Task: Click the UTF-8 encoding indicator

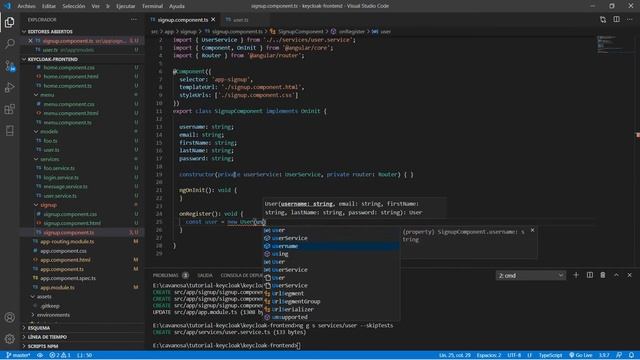Action: tap(514, 355)
